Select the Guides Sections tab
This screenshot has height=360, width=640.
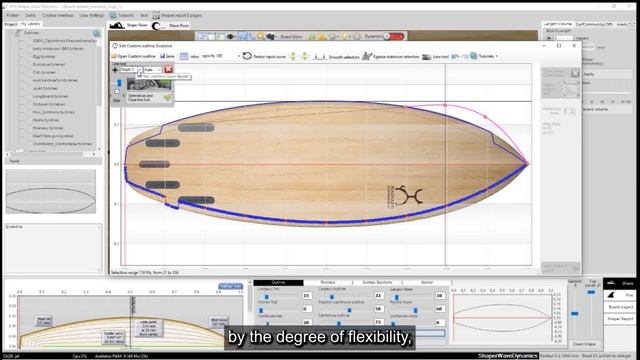click(x=377, y=282)
